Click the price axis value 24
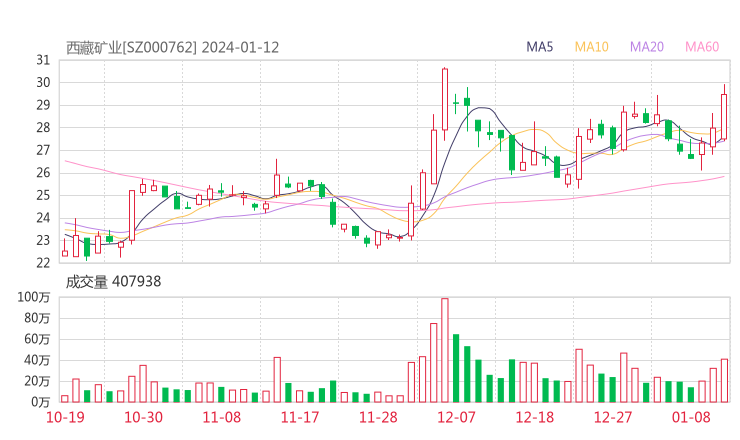The image size is (740, 440). (x=43, y=218)
